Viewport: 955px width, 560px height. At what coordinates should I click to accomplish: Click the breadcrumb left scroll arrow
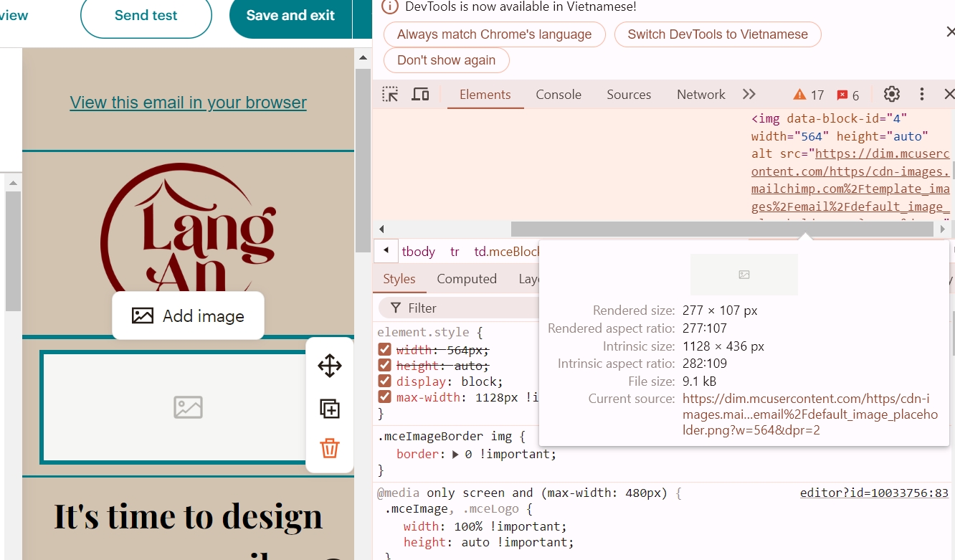(386, 251)
